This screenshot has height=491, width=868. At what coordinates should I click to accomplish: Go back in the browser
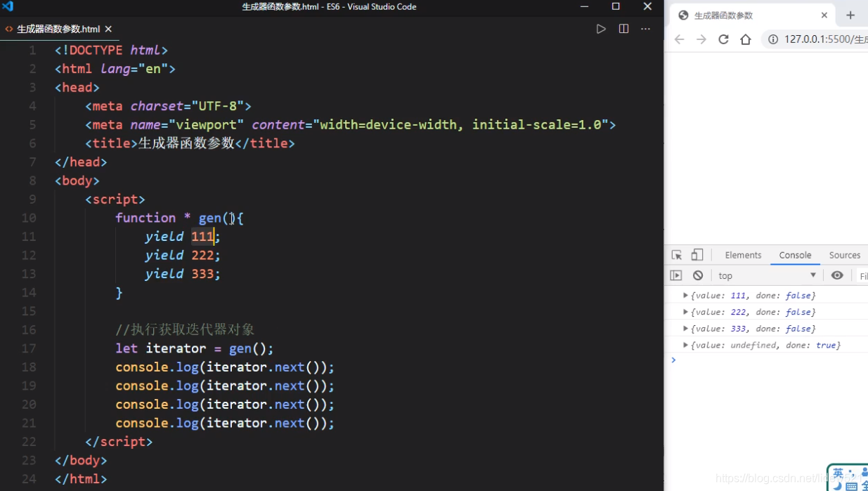[x=679, y=39]
